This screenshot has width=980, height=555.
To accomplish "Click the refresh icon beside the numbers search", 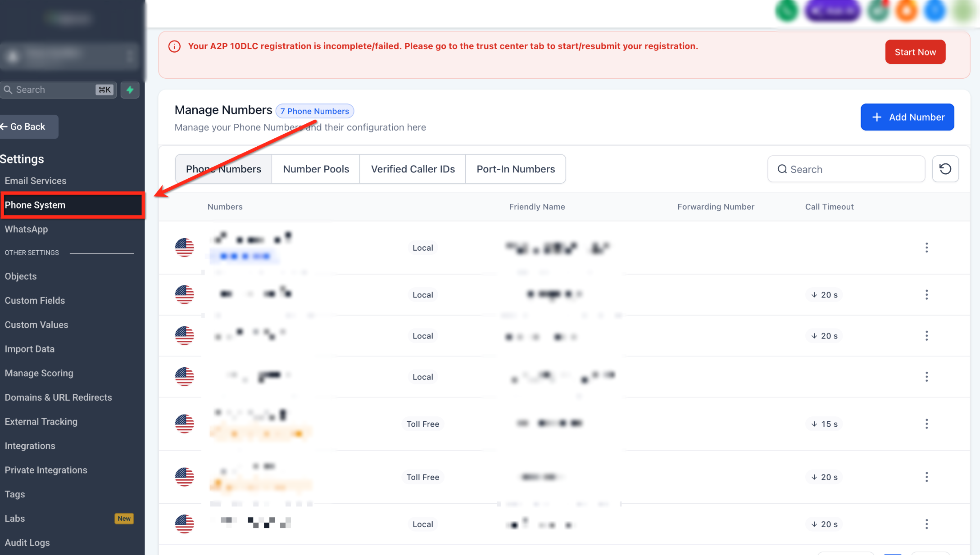I will pyautogui.click(x=945, y=169).
